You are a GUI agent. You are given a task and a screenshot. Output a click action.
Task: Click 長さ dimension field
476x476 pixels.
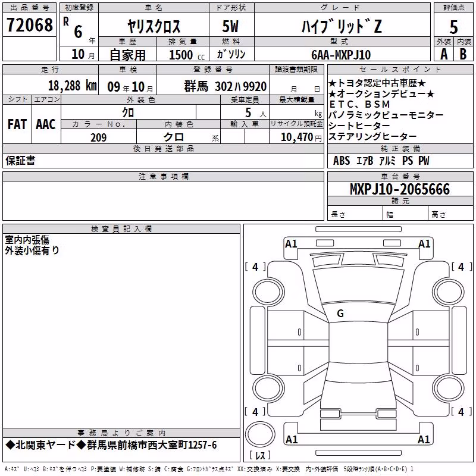click(355, 214)
